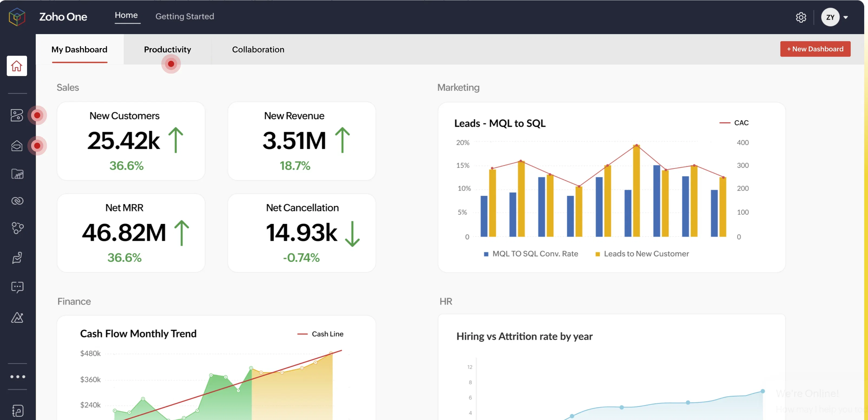Image resolution: width=868 pixels, height=420 pixels.
Task: Switch to the Productivity tab
Action: coord(167,50)
